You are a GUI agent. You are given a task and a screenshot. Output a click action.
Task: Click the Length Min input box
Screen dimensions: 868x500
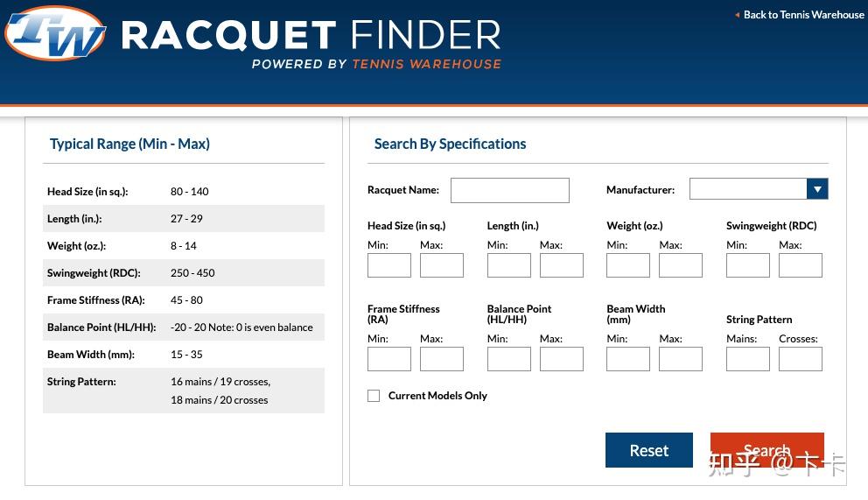[509, 265]
